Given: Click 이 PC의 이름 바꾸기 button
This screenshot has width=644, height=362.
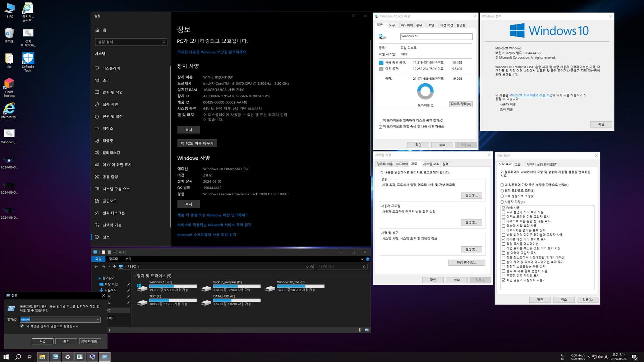Looking at the screenshot, I should 197,143.
